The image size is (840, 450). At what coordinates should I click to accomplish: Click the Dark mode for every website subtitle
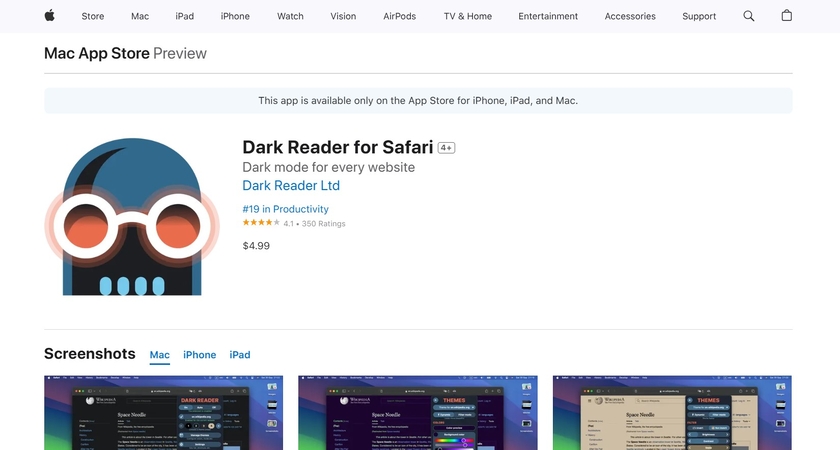click(328, 167)
